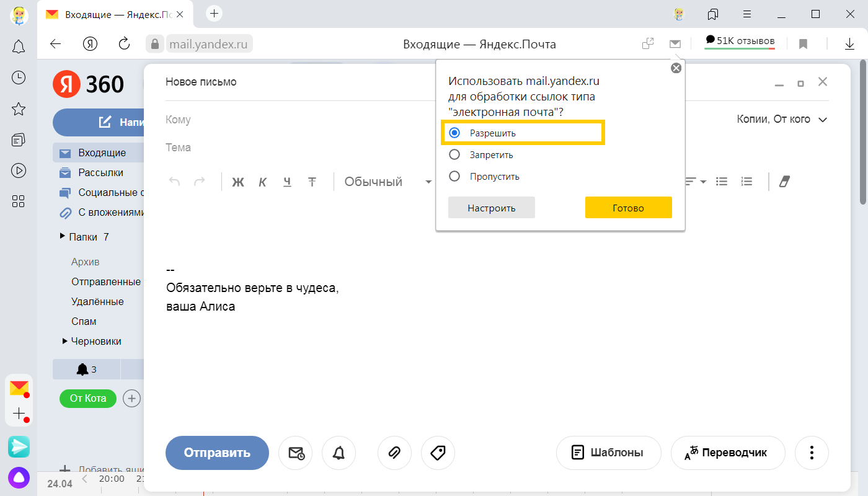Add a new label with the plus circle
868x496 pixels.
(131, 398)
